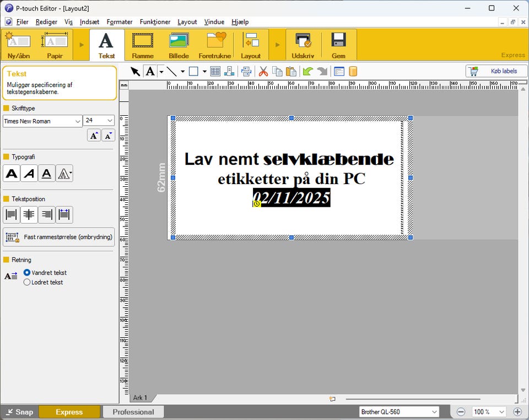Select the rectangle shape tool
This screenshot has height=420, width=529.
[x=193, y=72]
